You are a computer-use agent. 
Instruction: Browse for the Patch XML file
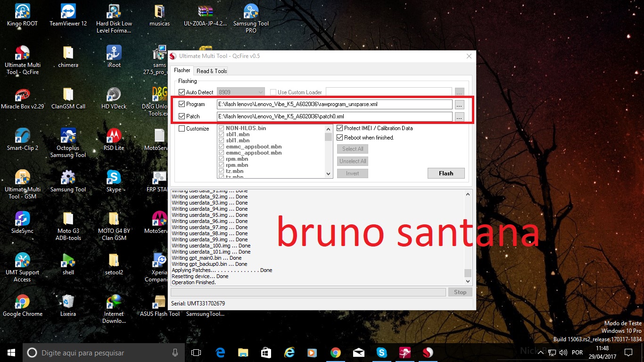[x=459, y=116]
